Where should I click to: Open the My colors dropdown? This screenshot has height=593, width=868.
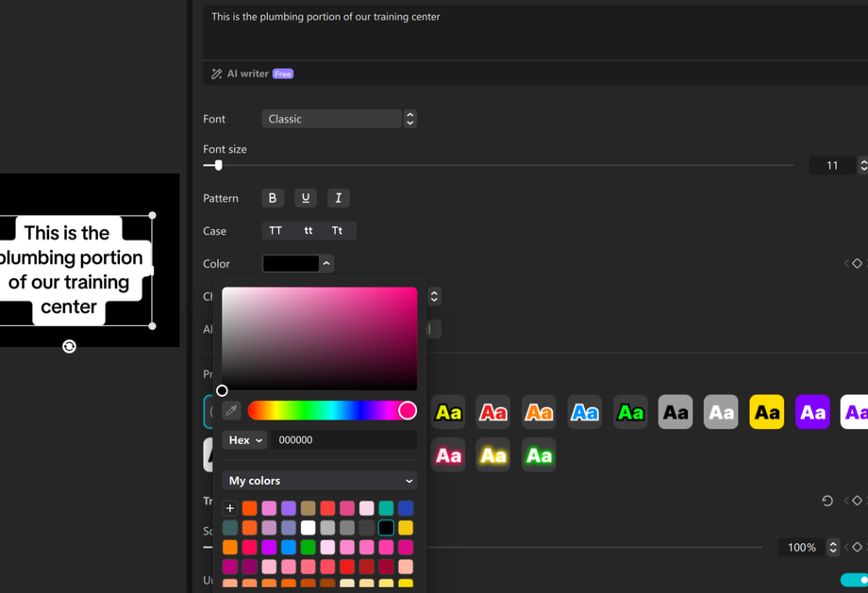[320, 481]
